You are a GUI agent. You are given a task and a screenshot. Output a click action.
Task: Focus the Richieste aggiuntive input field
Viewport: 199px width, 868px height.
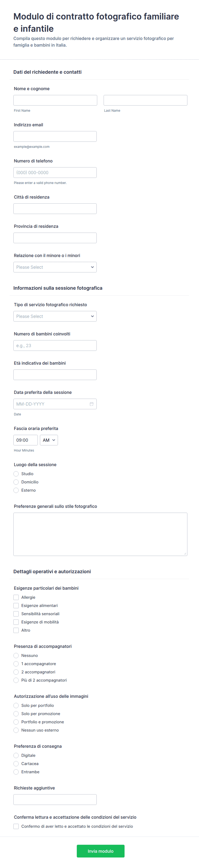pos(55,799)
